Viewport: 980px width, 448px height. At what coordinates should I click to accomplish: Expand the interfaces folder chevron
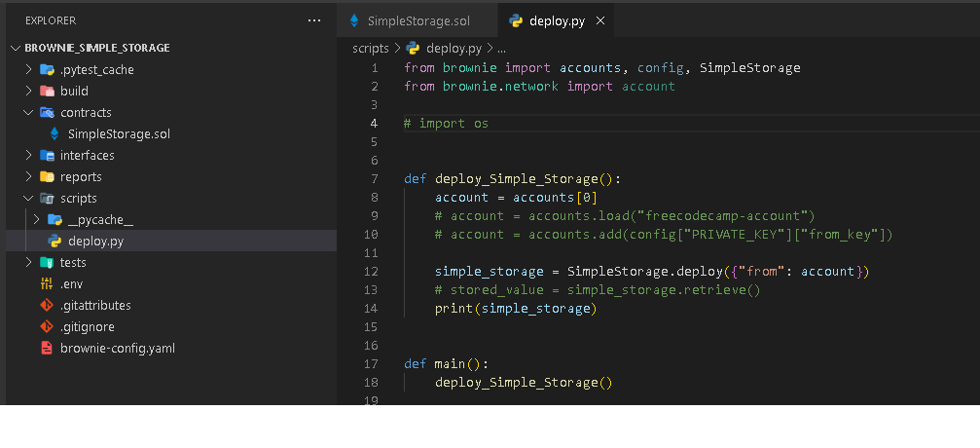[x=28, y=155]
